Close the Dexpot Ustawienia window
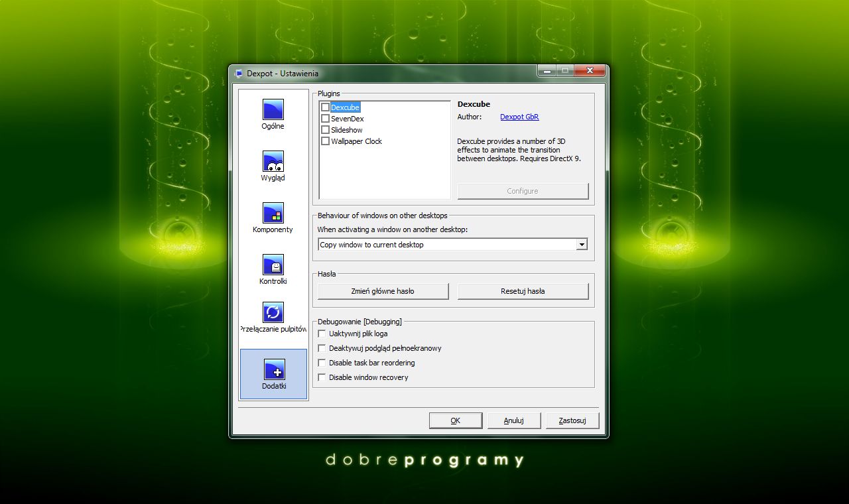This screenshot has height=504, width=849. click(x=589, y=70)
